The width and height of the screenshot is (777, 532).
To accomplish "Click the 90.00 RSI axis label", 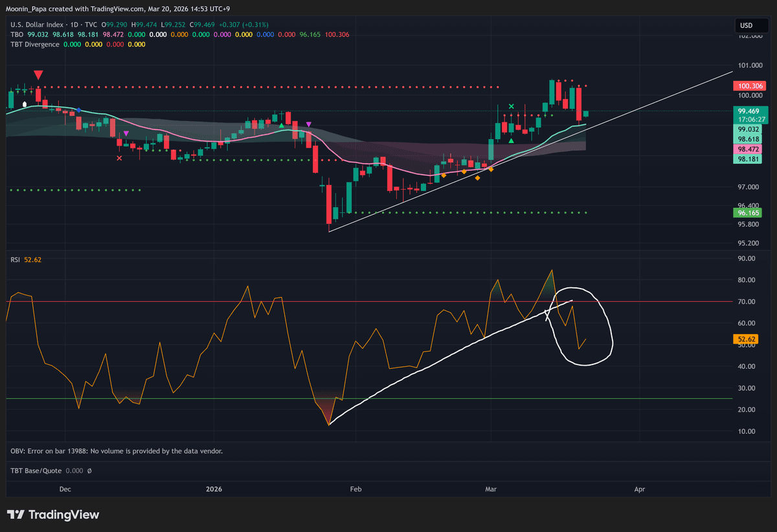I will click(x=747, y=258).
